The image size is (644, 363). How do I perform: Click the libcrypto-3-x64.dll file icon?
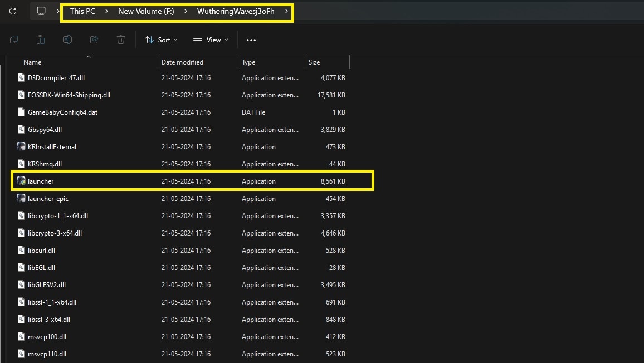(21, 233)
